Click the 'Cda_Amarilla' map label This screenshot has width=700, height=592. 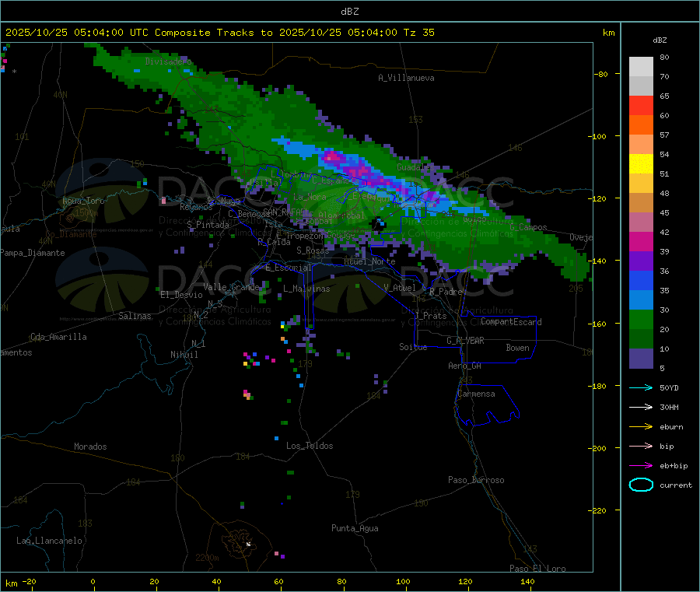58,337
